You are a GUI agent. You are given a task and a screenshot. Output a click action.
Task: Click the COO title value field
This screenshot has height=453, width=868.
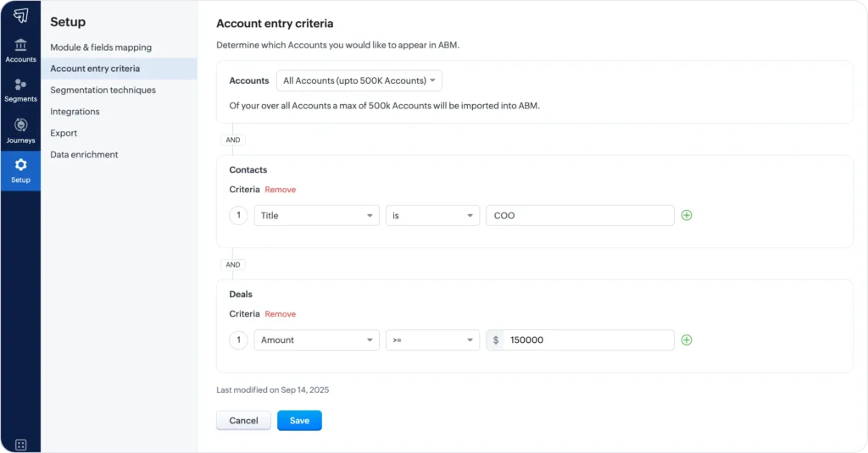pos(580,215)
